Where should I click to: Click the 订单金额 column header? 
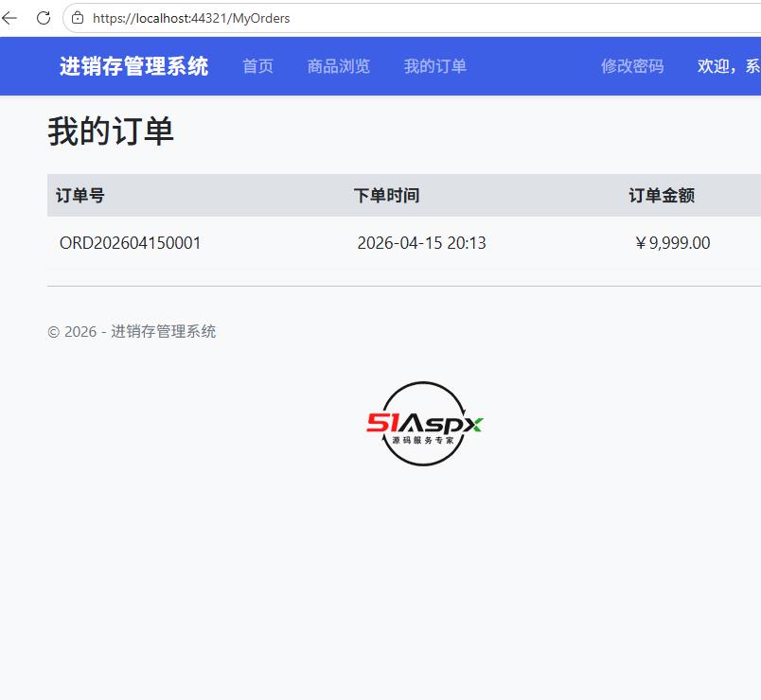pos(662,196)
